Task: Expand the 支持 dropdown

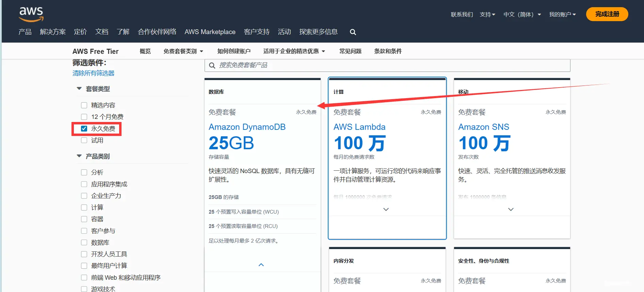Action: tap(487, 14)
